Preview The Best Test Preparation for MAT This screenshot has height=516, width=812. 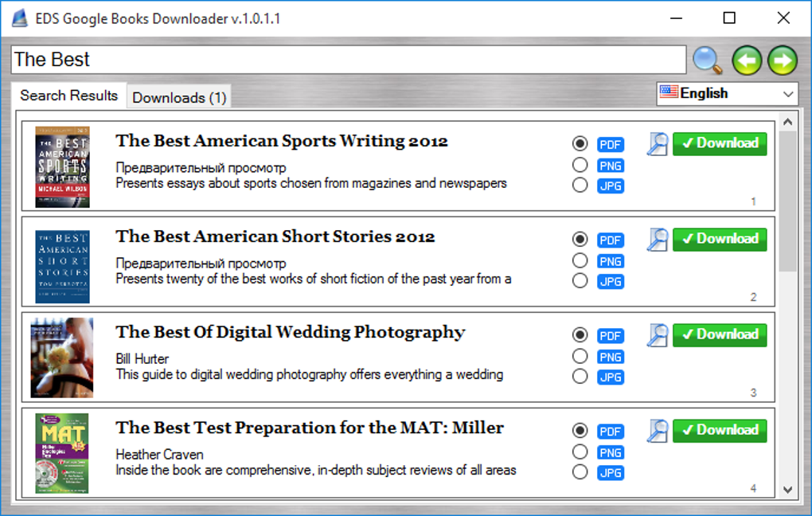pyautogui.click(x=658, y=431)
